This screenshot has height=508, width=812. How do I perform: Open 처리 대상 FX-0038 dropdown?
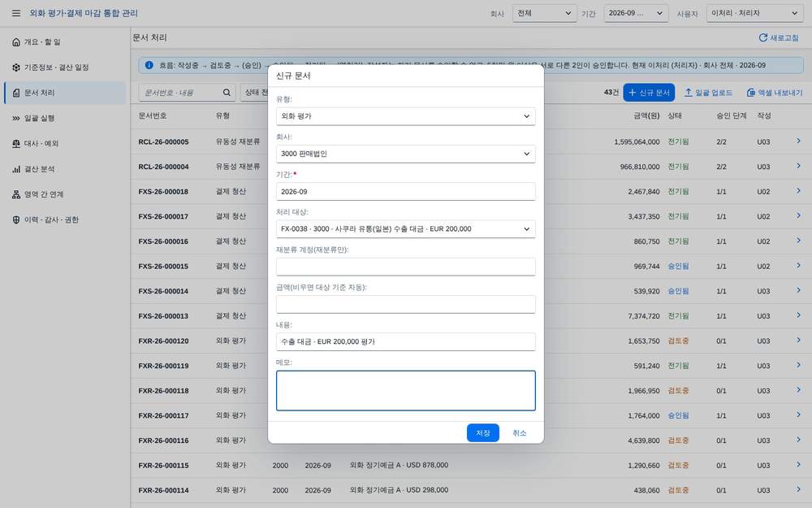coord(405,228)
